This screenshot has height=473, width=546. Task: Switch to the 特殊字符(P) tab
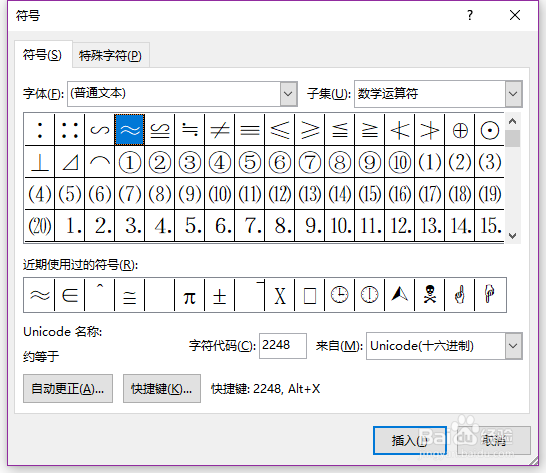tap(110, 56)
